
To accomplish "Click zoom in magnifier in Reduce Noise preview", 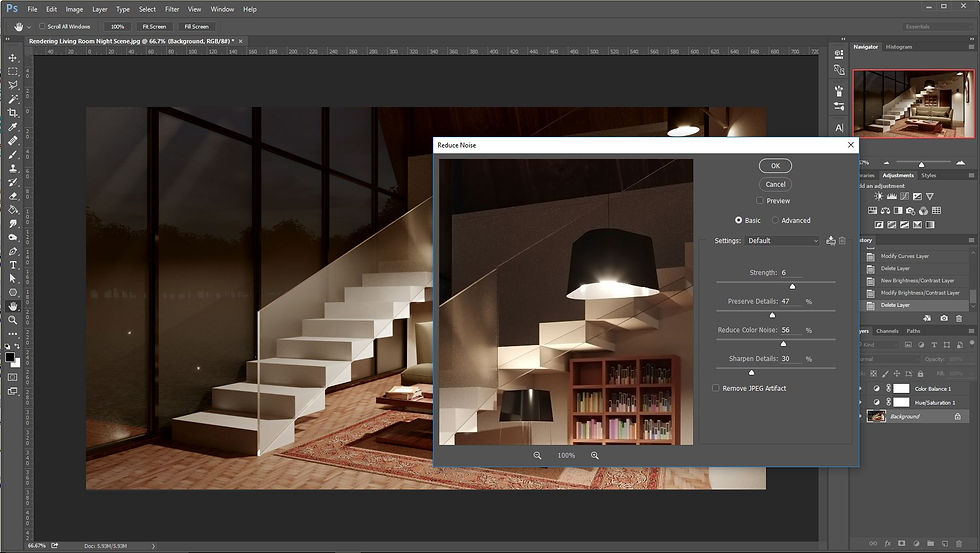I will tap(594, 456).
